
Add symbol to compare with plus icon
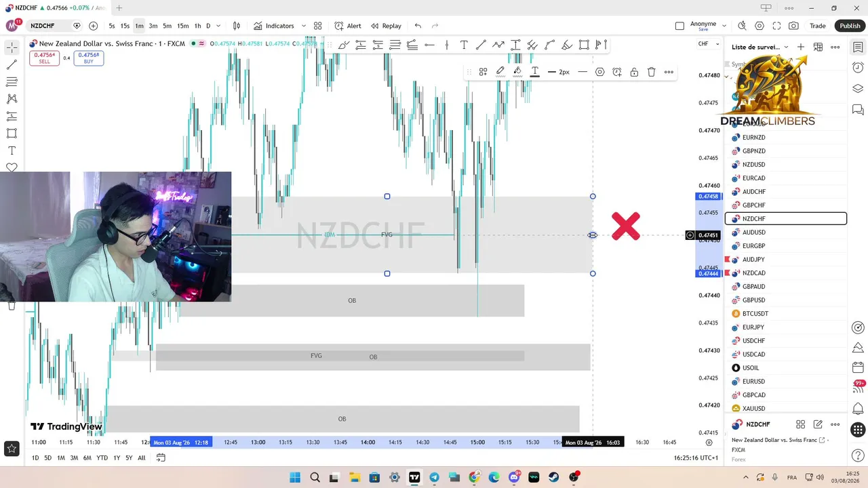tap(93, 26)
